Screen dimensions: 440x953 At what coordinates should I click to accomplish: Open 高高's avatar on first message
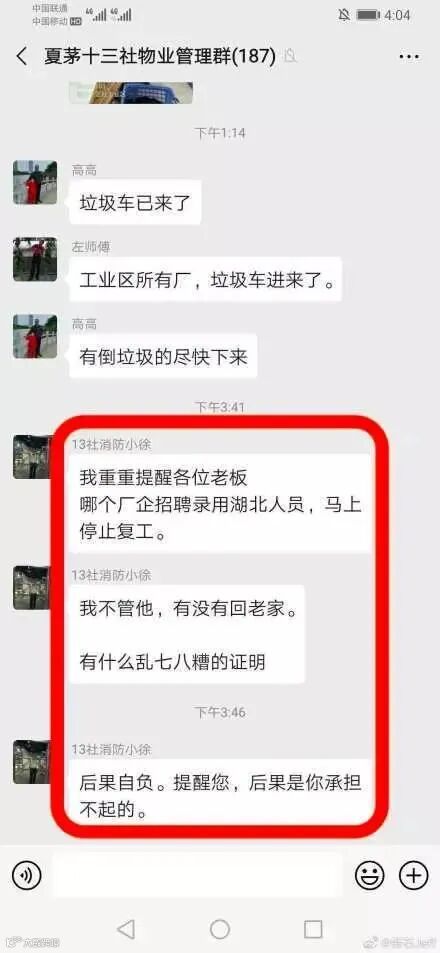[35, 182]
